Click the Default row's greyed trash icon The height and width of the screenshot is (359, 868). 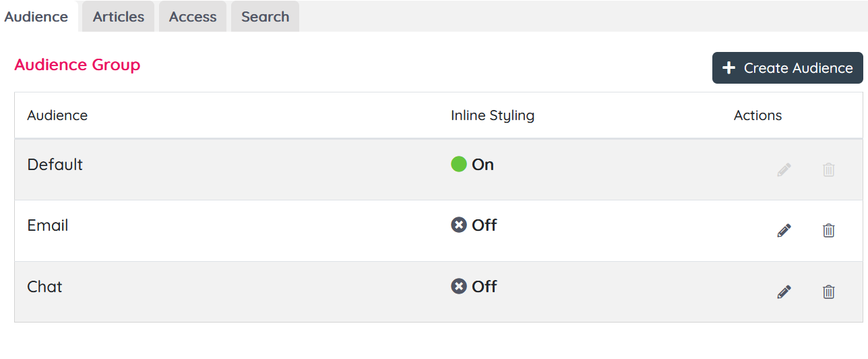coord(829,169)
